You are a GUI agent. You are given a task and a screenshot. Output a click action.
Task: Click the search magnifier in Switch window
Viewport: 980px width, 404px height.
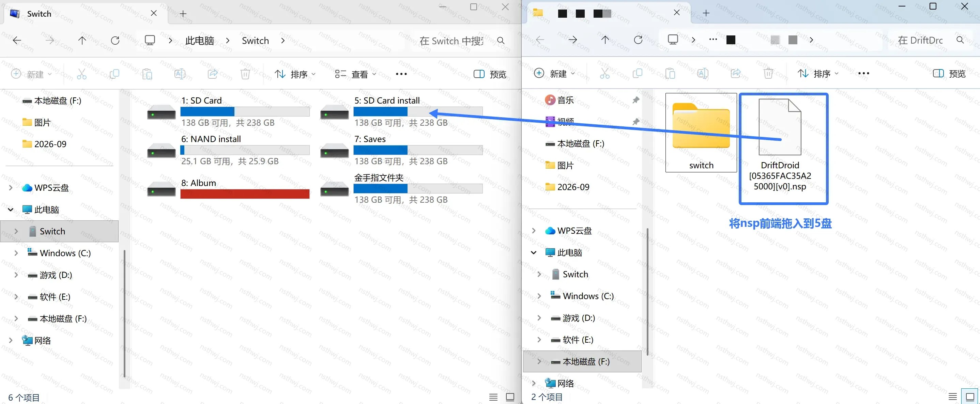(501, 41)
